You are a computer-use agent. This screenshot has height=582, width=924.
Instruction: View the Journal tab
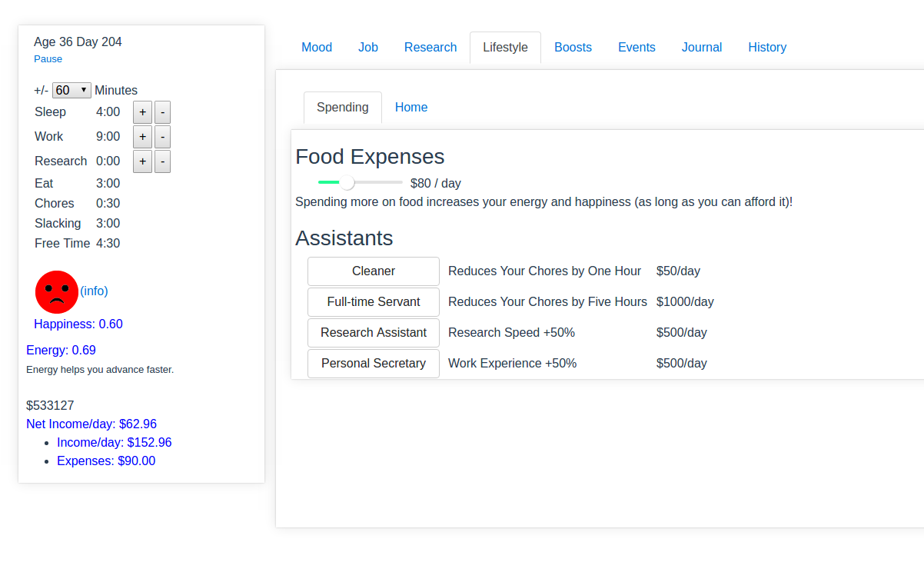point(702,48)
